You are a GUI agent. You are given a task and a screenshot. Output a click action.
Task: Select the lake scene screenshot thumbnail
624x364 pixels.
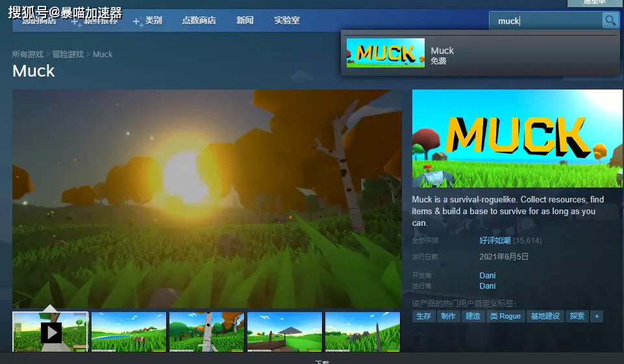pyautogui.click(x=129, y=332)
